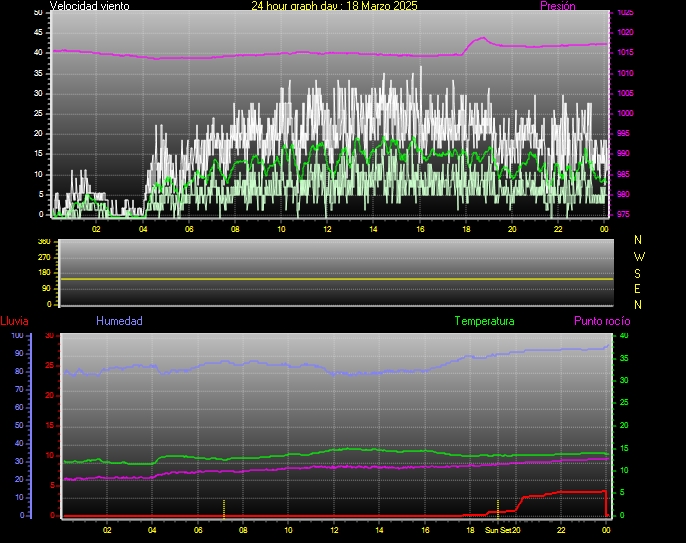Click pressure axis value "1020"
The image size is (686, 543).
click(625, 32)
